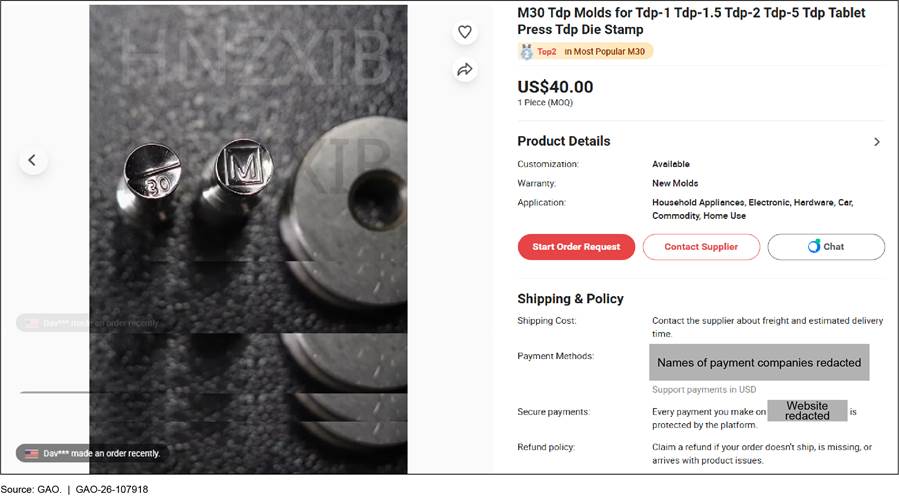Click the Contact Supplier button
The width and height of the screenshot is (899, 496).
tap(701, 247)
